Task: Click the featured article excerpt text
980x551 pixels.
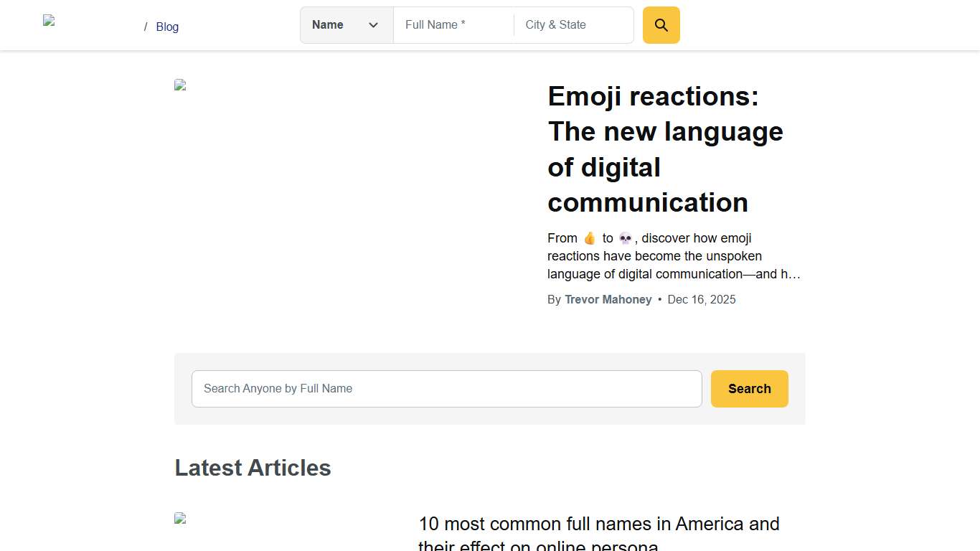Action: click(x=673, y=256)
